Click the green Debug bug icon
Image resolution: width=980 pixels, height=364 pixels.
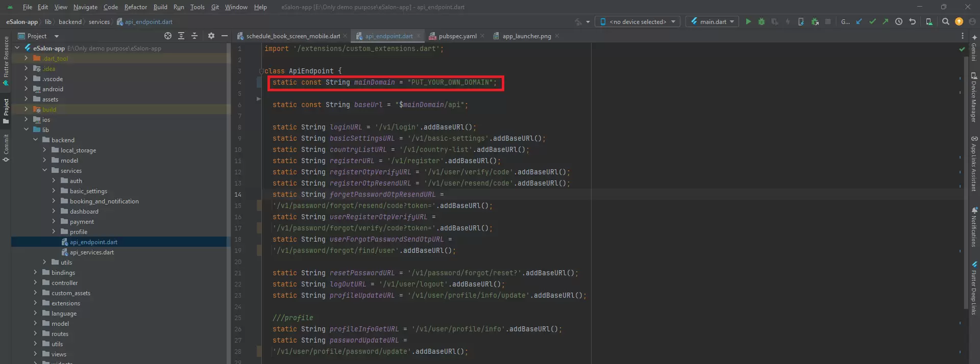point(762,21)
